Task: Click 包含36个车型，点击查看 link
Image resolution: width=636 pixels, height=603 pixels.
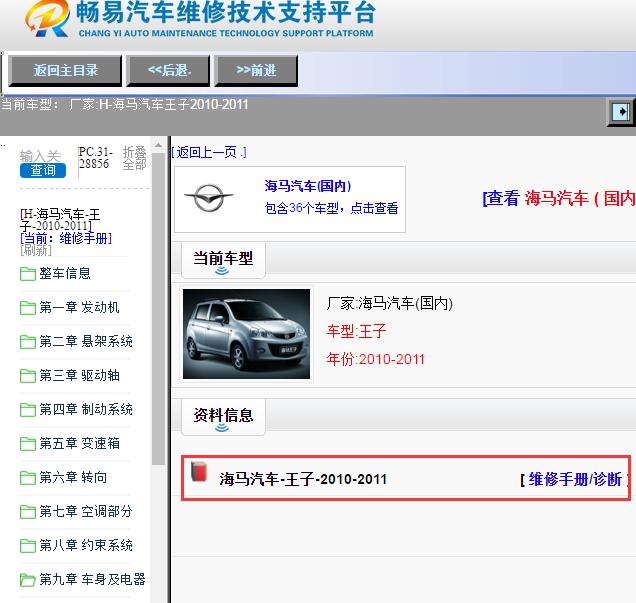Action: (331, 208)
